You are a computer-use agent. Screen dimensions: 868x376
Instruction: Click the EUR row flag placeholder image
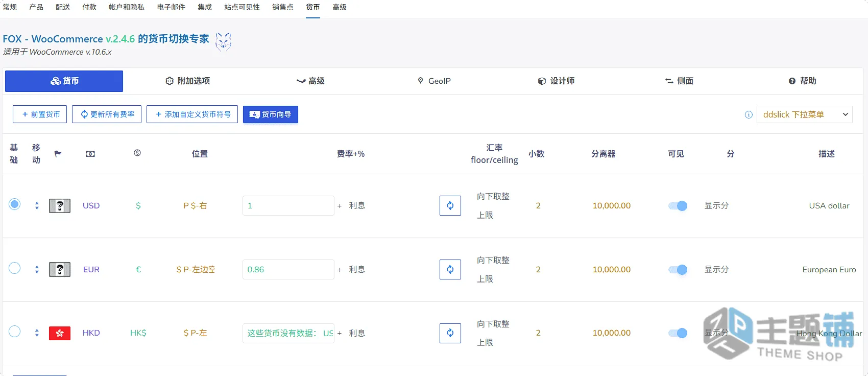[60, 269]
